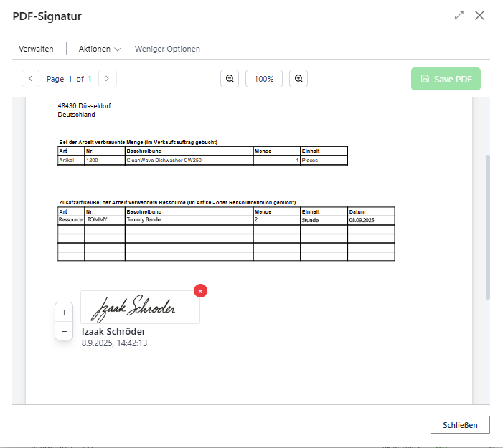This screenshot has width=503, height=448.
Task: Click the PDF-Signatur dialog title
Action: (47, 16)
